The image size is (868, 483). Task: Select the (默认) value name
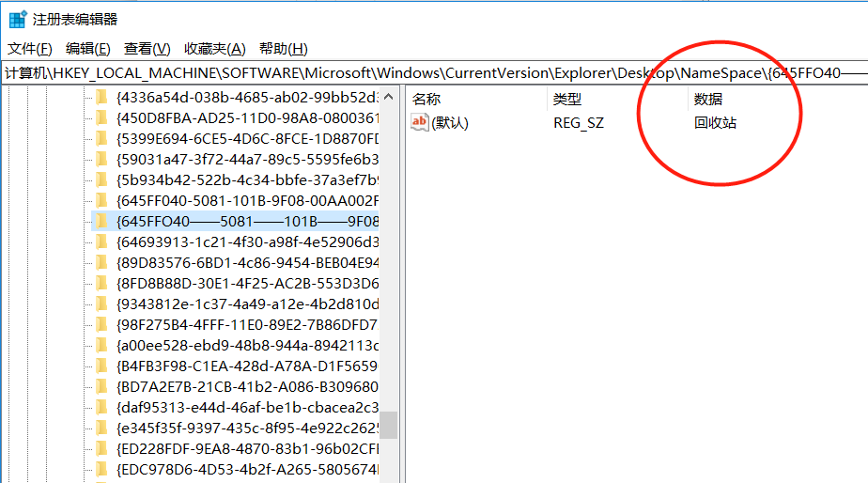coord(449,123)
